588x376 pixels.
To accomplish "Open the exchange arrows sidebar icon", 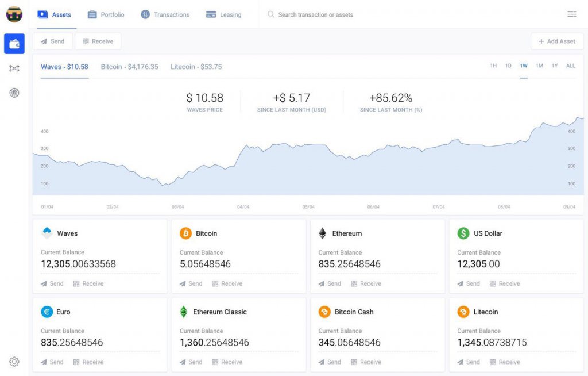I will pos(14,68).
